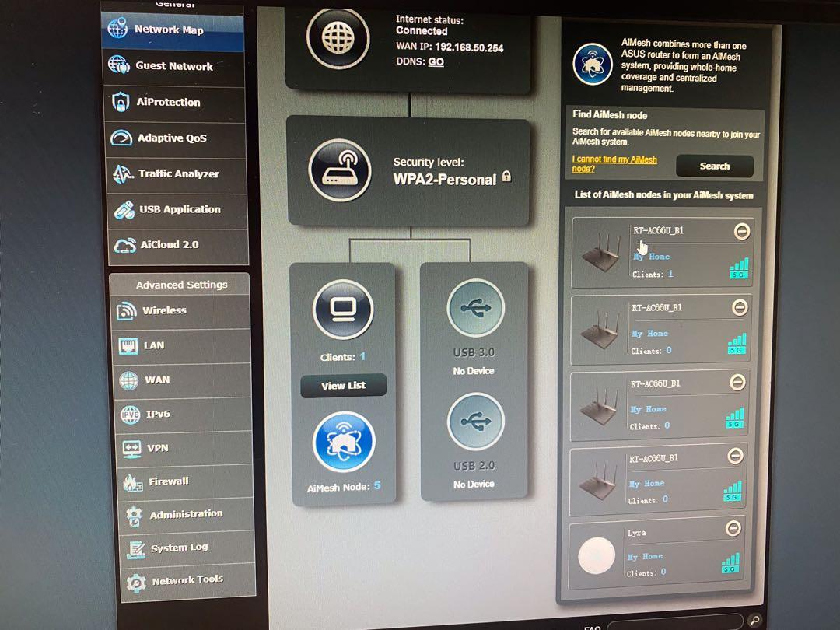Screen dimensions: 840x630
Task: Click 'No Device' under USB 2.0
Action: (x=474, y=484)
